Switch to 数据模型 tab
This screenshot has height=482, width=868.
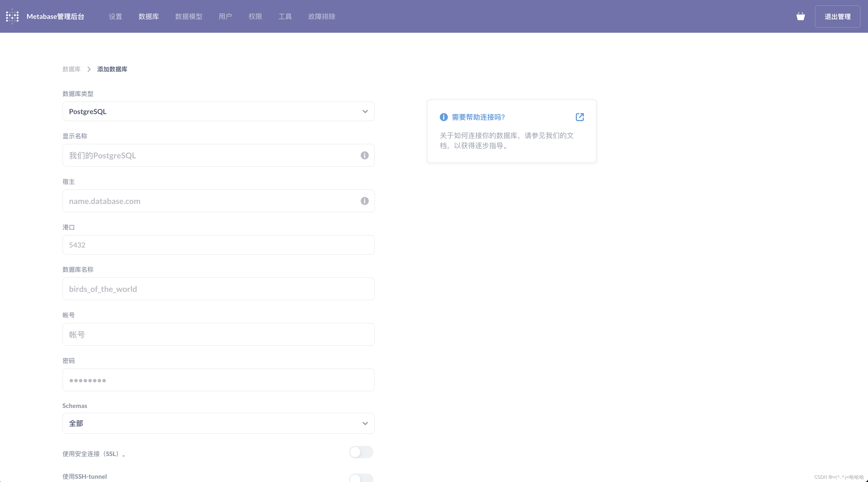point(189,17)
